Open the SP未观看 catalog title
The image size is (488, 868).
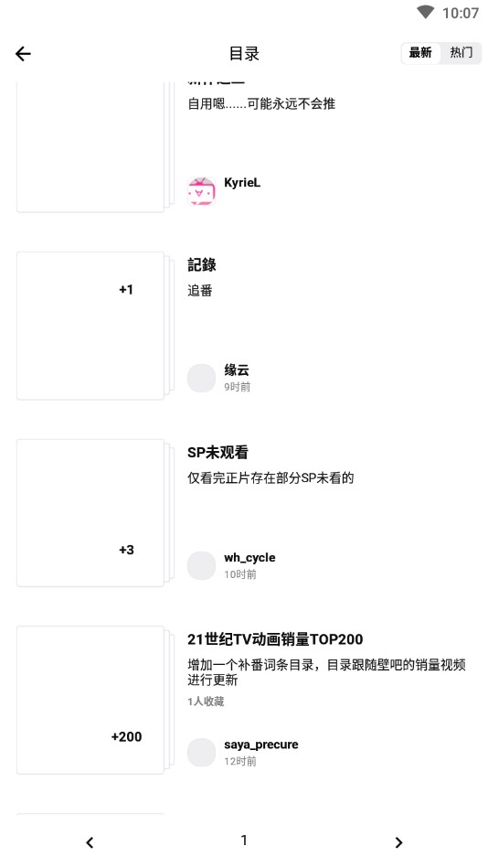(x=218, y=452)
